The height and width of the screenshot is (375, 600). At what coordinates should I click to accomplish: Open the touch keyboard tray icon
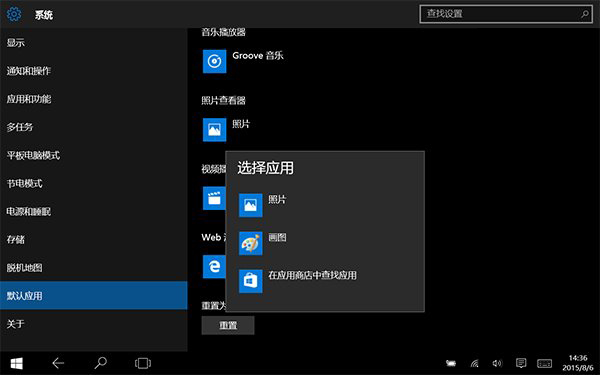[544, 363]
